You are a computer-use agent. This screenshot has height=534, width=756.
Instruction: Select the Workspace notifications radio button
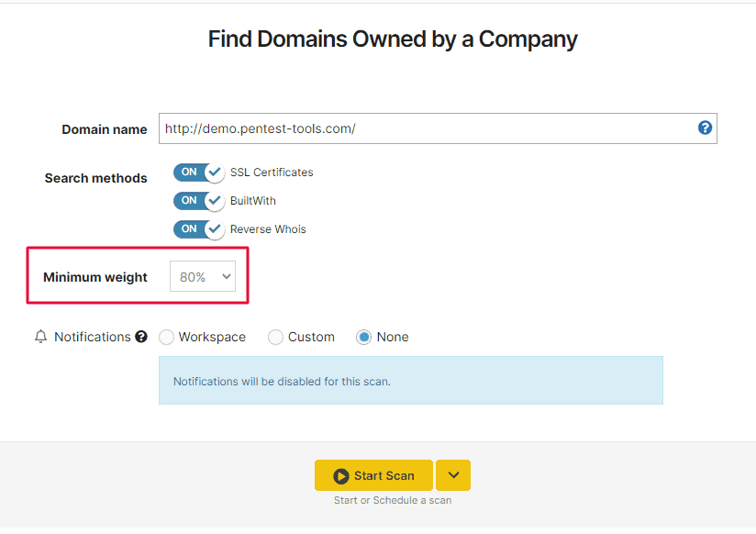pos(166,337)
